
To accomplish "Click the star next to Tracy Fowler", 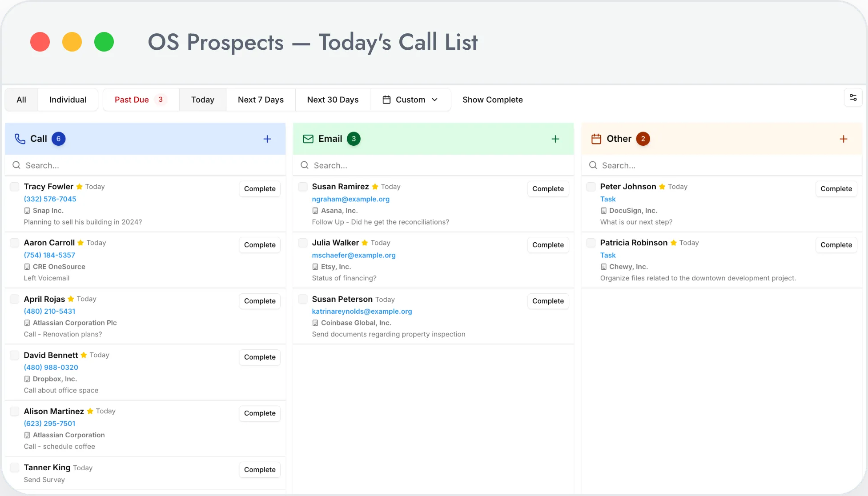I will click(x=80, y=187).
